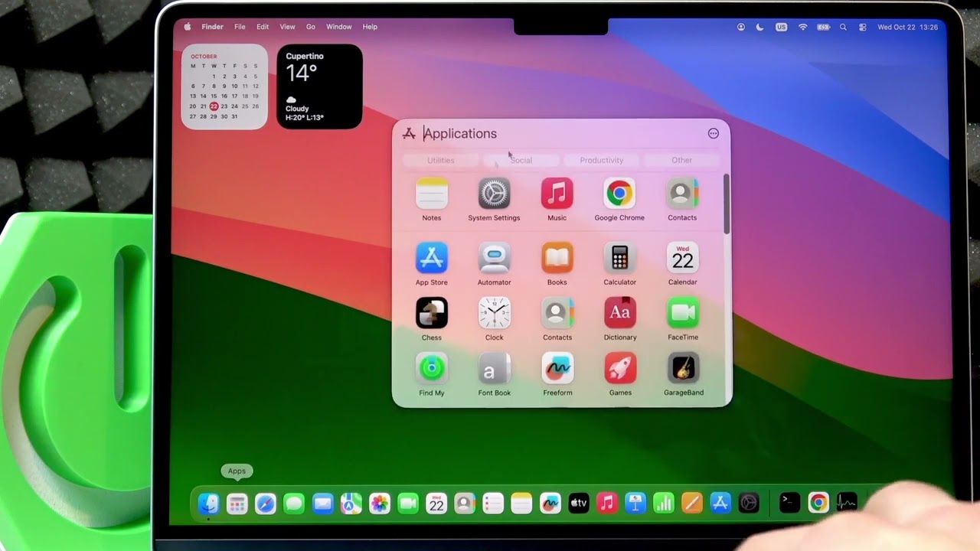This screenshot has height=551, width=980.
Task: Click the Applications search field
Action: pos(563,133)
